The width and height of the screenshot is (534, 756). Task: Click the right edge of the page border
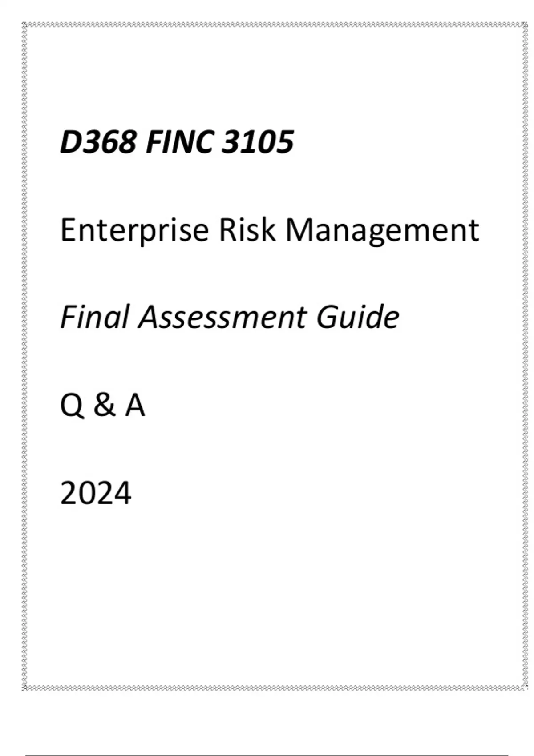point(524,356)
